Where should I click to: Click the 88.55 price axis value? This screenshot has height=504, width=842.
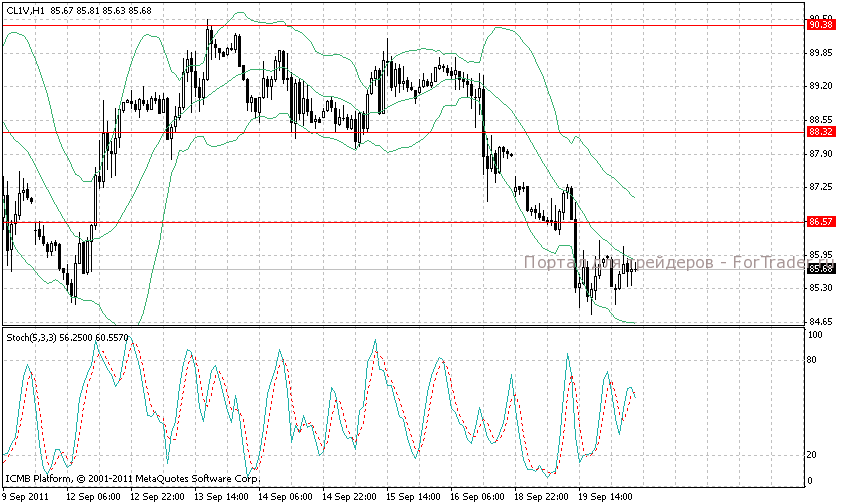(821, 120)
